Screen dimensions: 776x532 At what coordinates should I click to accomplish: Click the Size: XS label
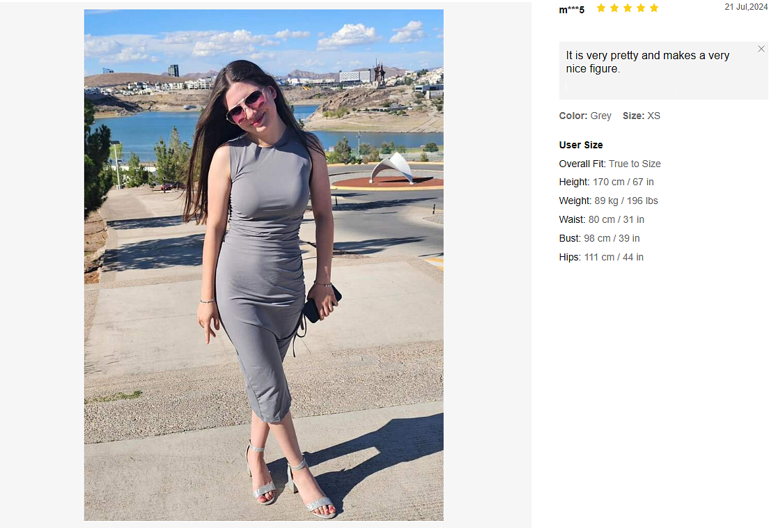642,116
